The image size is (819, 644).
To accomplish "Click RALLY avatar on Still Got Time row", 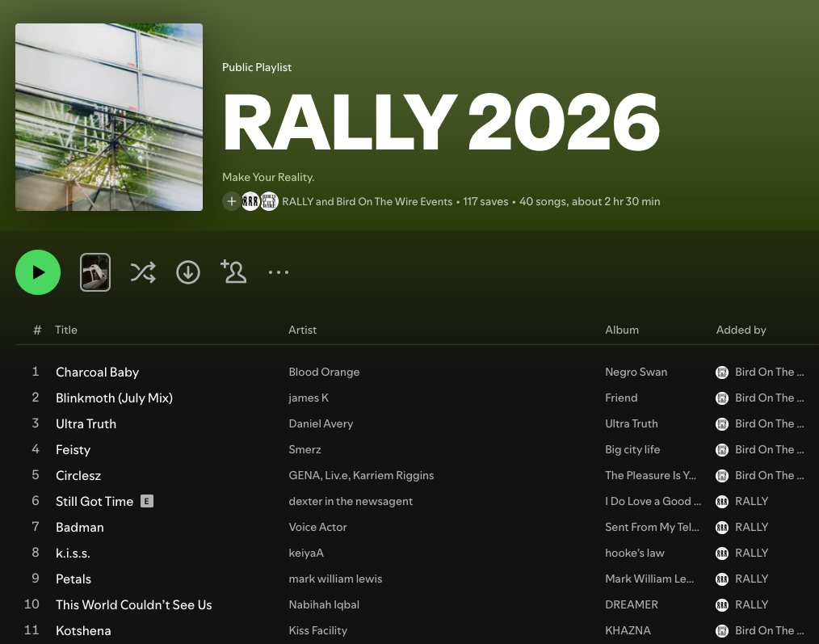I will (x=722, y=501).
